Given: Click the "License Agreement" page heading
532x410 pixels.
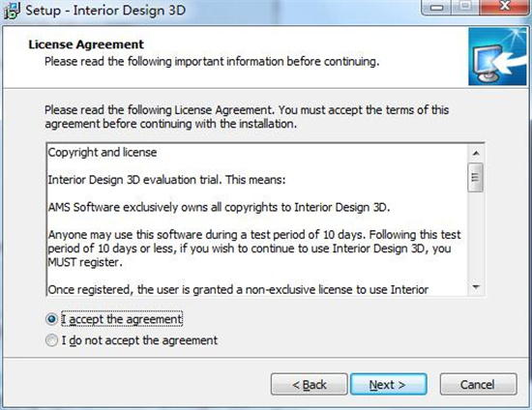Looking at the screenshot, I should [86, 44].
